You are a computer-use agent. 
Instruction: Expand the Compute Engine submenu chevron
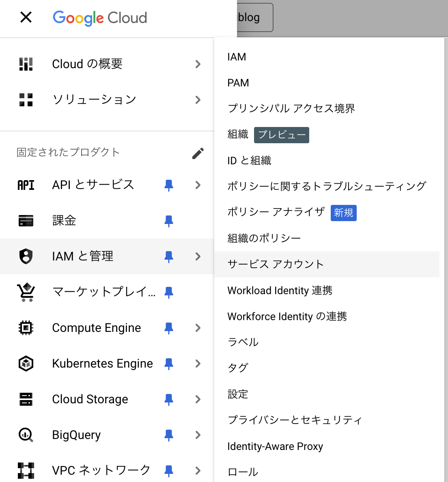point(198,328)
